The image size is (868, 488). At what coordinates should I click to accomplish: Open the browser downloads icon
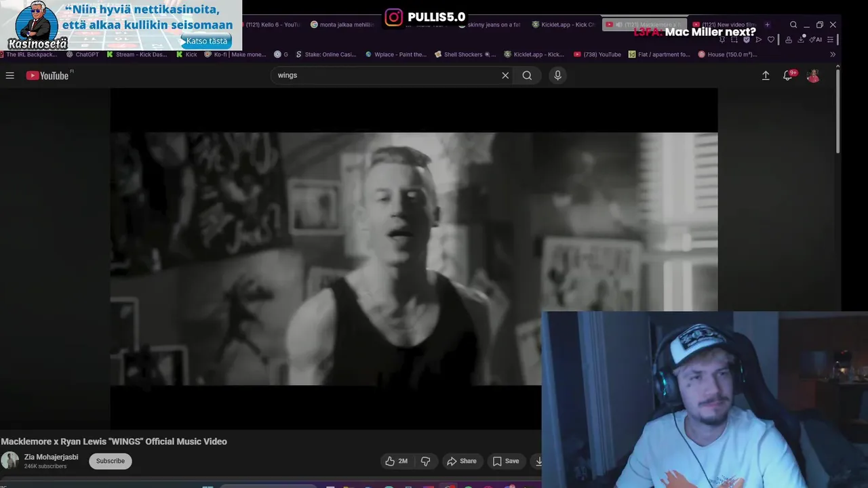coord(801,40)
